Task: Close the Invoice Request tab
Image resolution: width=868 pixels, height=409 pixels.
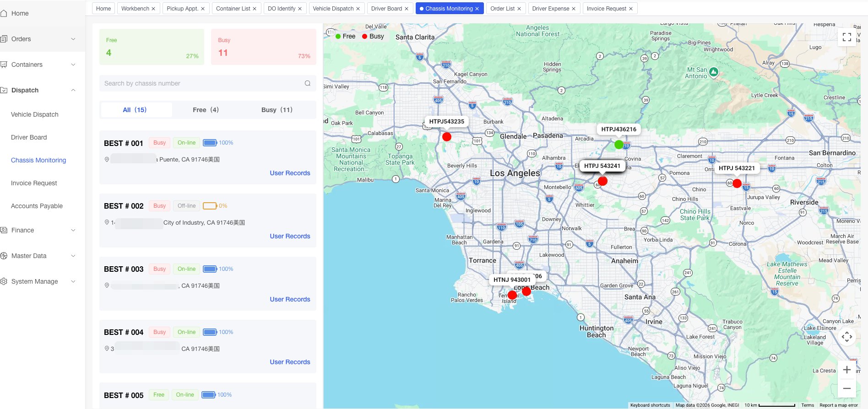Action: point(631,9)
